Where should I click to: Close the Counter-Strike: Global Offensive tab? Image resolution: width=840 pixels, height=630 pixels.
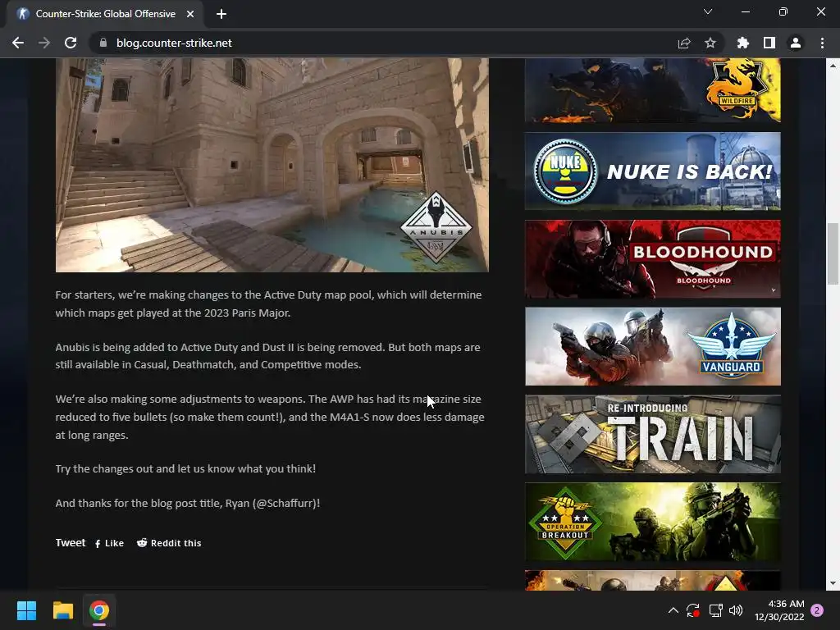pos(190,14)
